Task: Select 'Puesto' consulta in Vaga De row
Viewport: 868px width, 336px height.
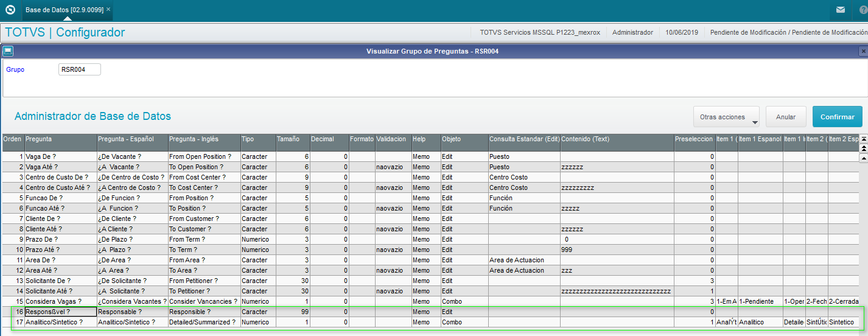Action: 524,156
